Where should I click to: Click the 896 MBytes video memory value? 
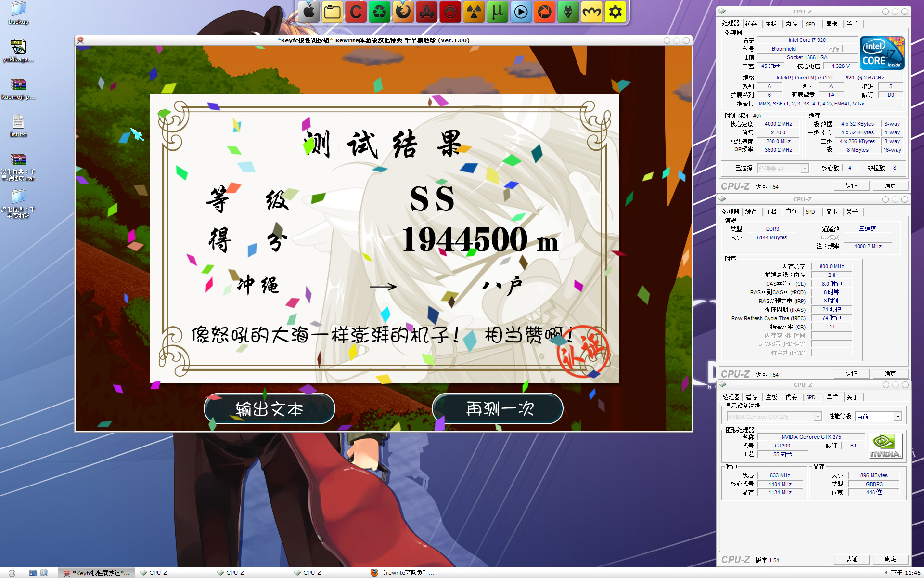click(874, 475)
